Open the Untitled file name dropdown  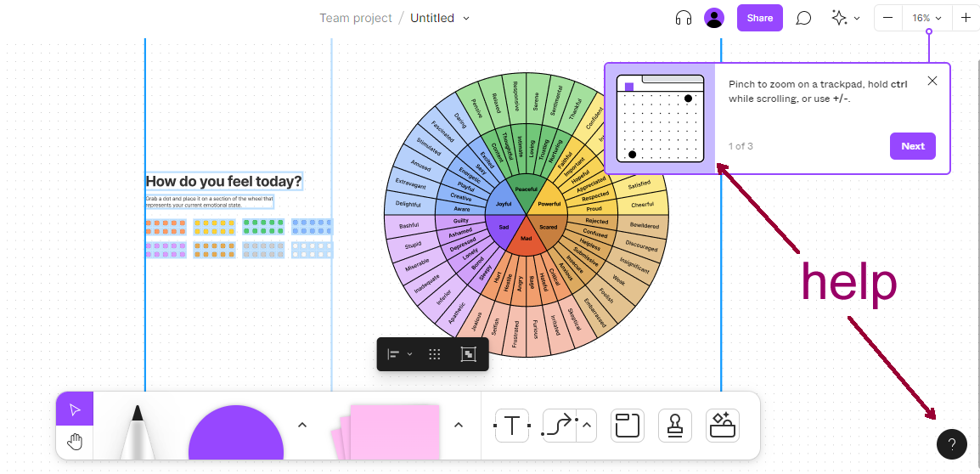coord(439,18)
